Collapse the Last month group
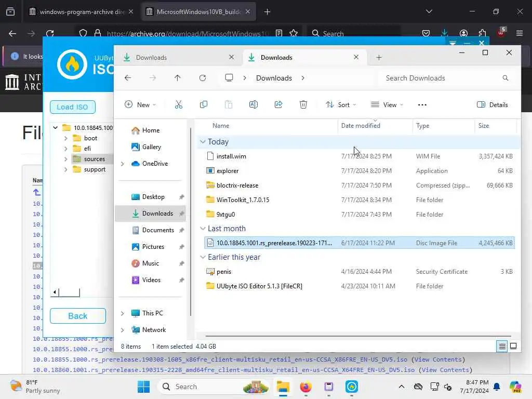This screenshot has width=532, height=399. [203, 229]
